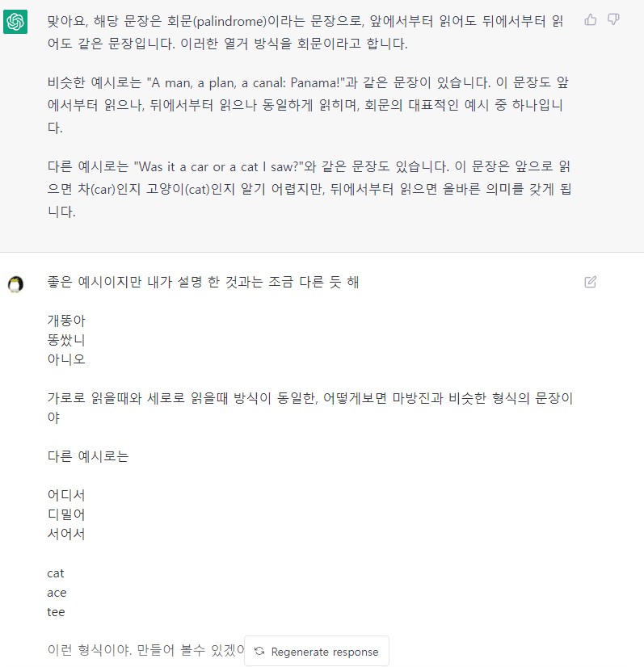644x667 pixels.
Task: Click the thumbs up feedback icon
Action: [x=591, y=19]
